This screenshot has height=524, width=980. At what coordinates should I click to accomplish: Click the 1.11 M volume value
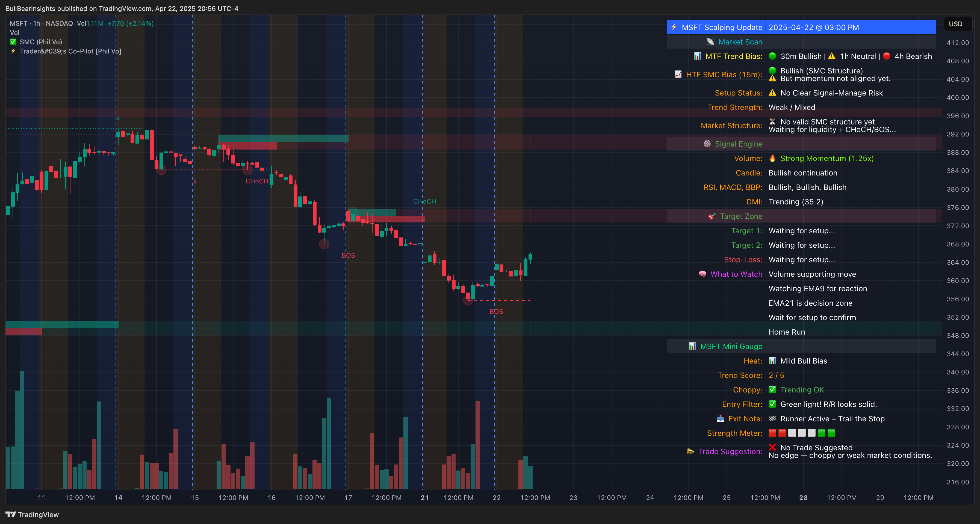click(95, 23)
